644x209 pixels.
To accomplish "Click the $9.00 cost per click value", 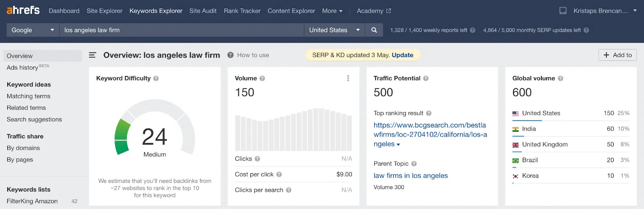I will coord(344,174).
